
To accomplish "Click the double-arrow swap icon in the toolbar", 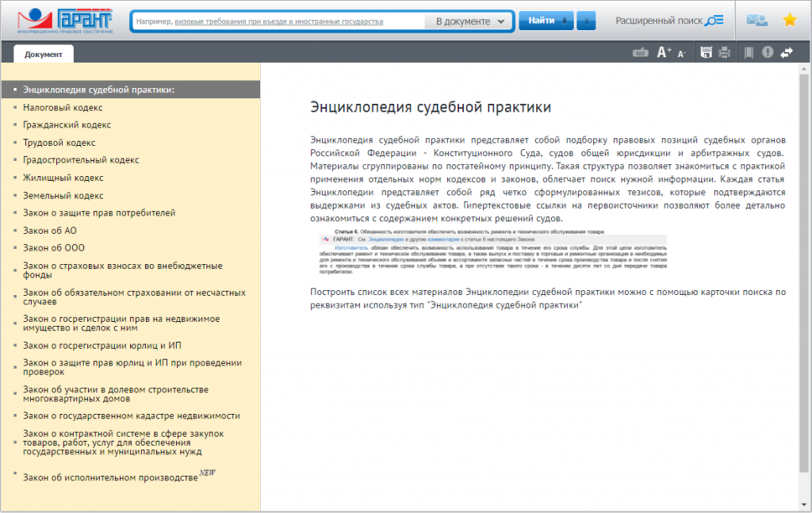I will point(787,52).
